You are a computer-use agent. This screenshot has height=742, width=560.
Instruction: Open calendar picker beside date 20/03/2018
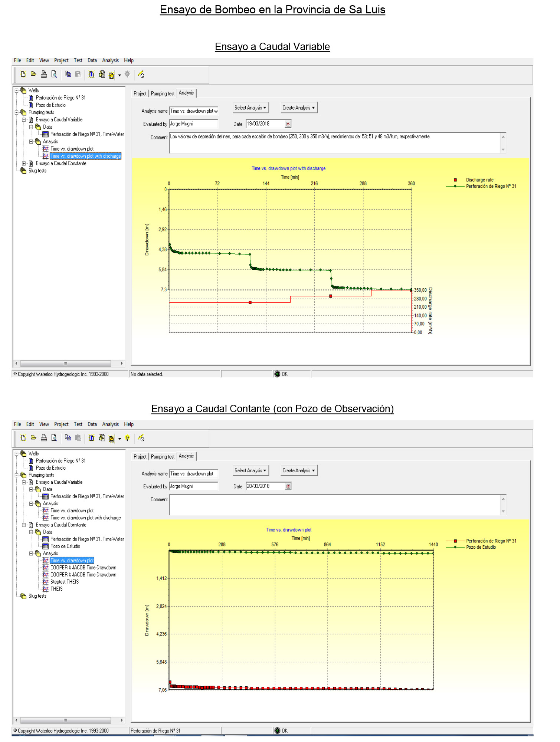(x=288, y=486)
